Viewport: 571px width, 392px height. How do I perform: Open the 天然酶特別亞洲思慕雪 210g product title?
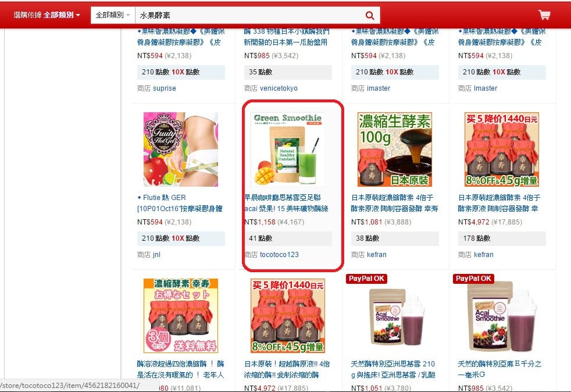[x=393, y=369]
